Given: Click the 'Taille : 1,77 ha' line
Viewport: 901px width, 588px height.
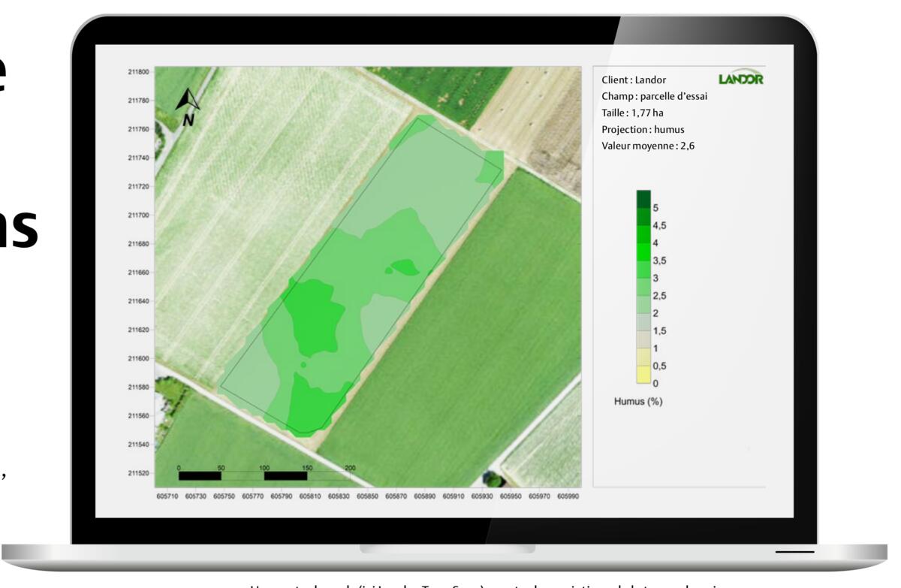Looking at the screenshot, I should tap(632, 113).
